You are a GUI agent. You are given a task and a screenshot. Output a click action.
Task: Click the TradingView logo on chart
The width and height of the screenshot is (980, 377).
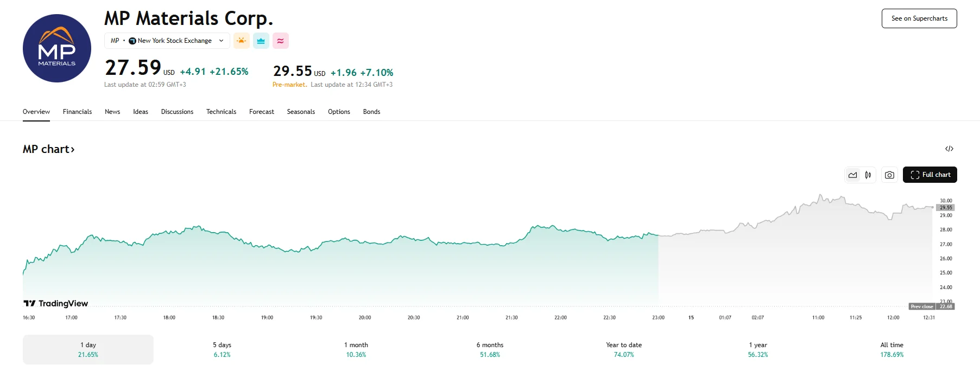[x=56, y=303]
